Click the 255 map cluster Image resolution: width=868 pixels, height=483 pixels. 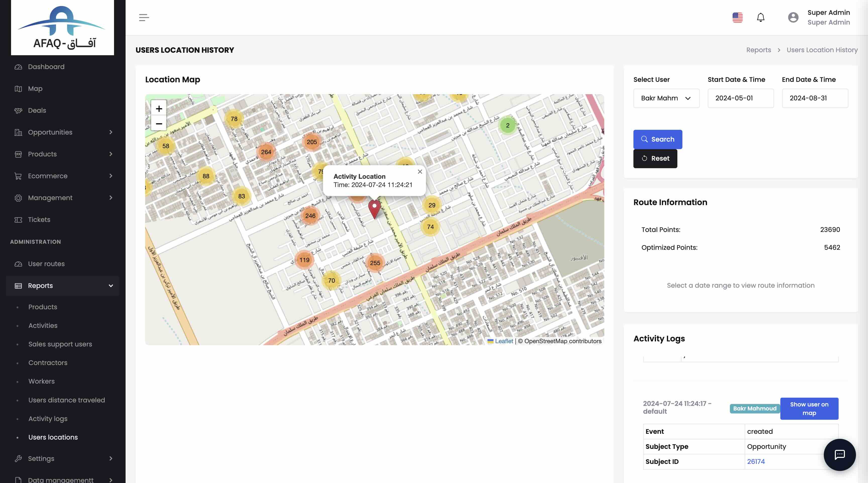[375, 263]
